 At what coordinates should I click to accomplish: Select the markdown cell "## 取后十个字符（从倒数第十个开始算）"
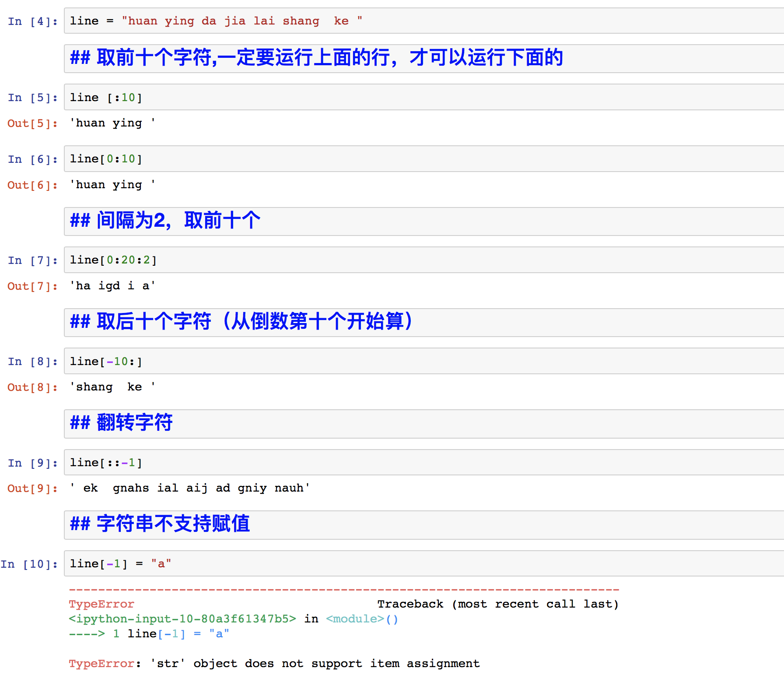pyautogui.click(x=424, y=322)
